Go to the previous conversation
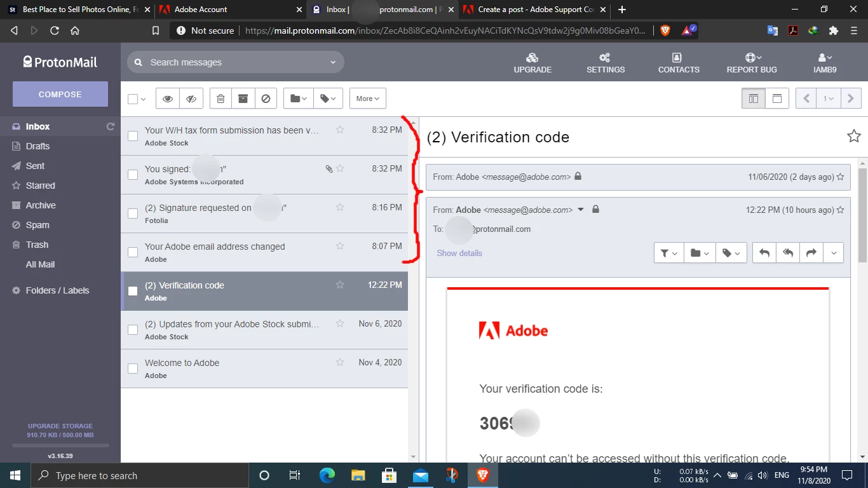The width and height of the screenshot is (868, 488). [x=806, y=98]
